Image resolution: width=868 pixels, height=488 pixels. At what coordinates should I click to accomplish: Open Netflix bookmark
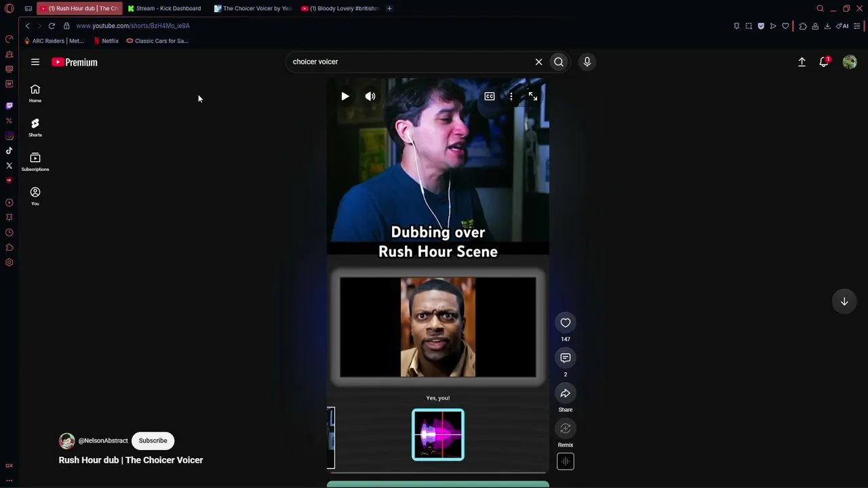[x=106, y=41]
